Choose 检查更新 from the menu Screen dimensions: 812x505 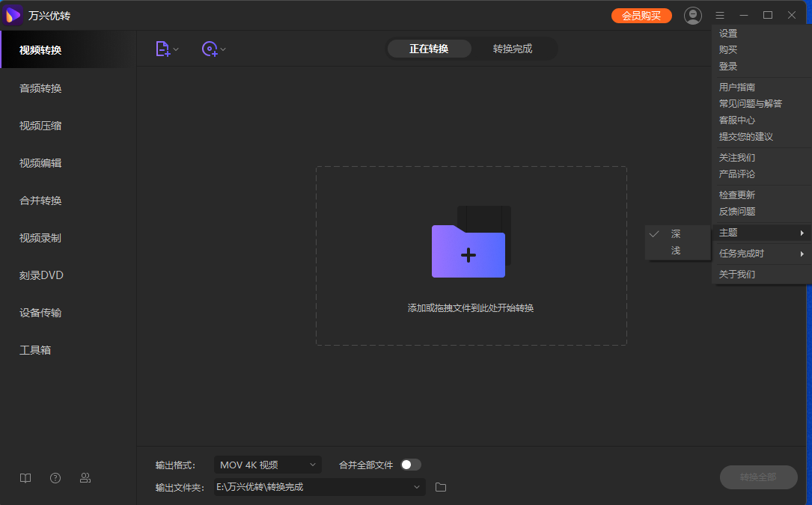tap(737, 195)
